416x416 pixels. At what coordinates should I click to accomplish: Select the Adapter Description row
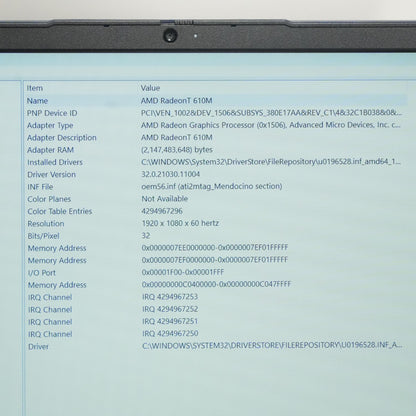[x=217, y=138]
